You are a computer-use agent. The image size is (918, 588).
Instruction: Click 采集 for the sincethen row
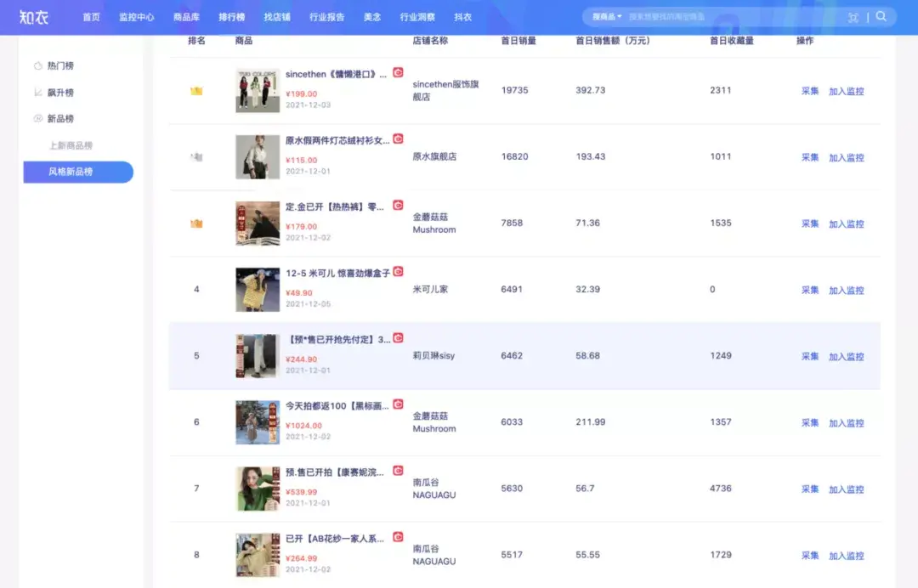[x=810, y=91]
